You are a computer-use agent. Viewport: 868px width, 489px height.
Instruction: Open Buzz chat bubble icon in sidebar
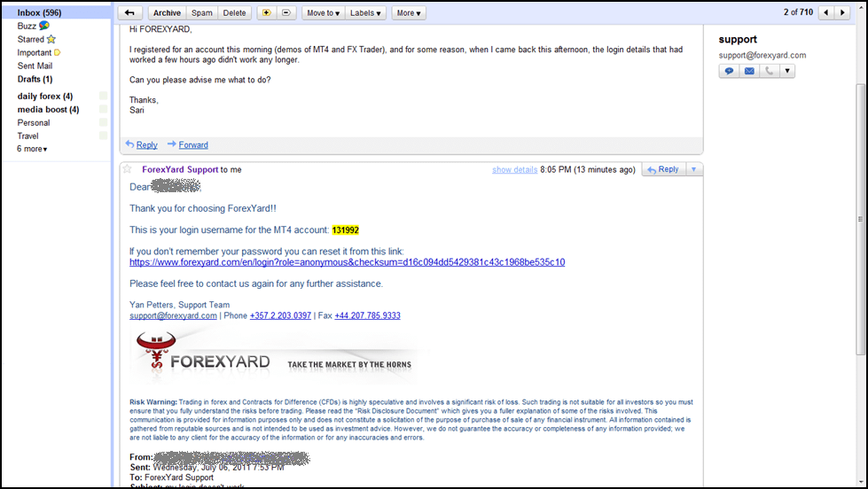(44, 26)
